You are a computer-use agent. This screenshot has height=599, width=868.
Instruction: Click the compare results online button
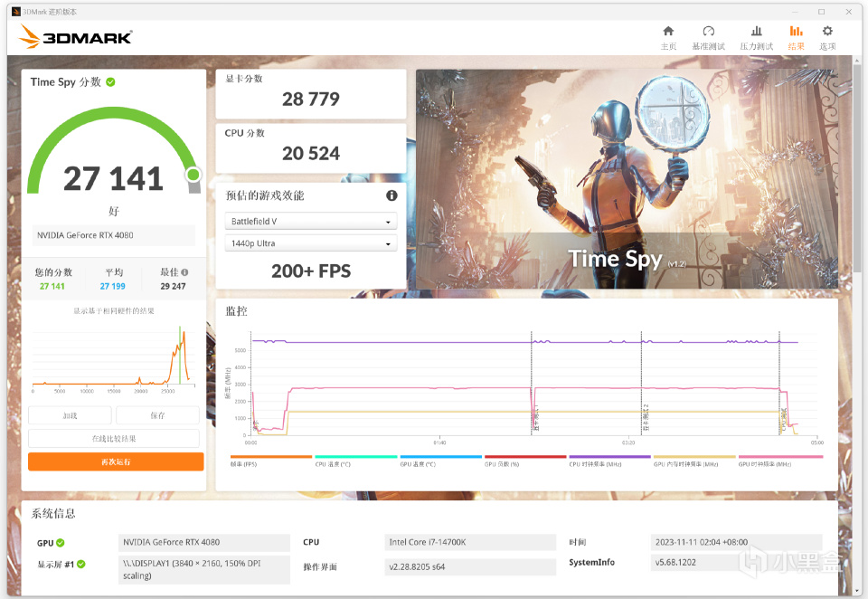click(x=114, y=438)
